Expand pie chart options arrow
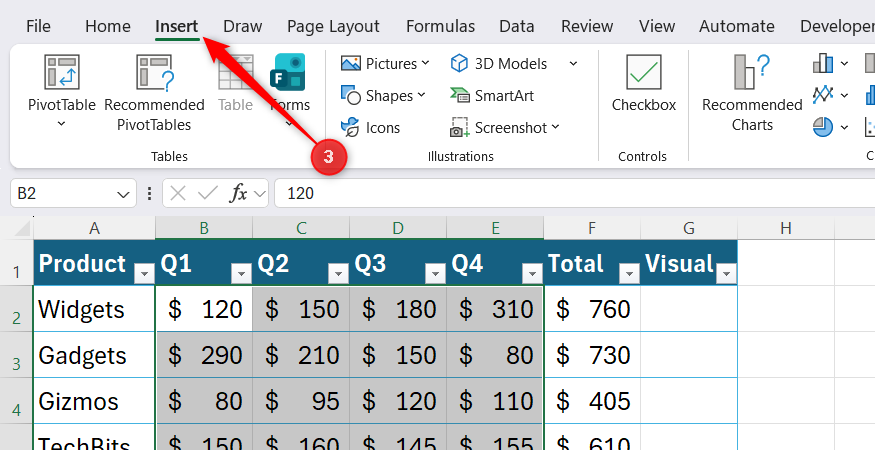This screenshot has width=875, height=450. [844, 127]
